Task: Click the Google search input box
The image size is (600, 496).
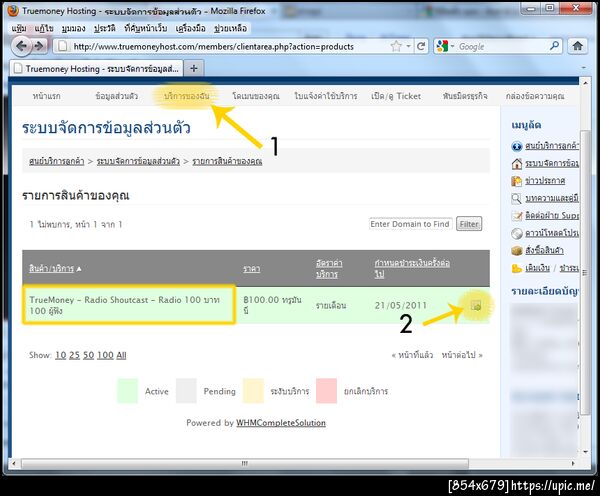Action: point(502,46)
